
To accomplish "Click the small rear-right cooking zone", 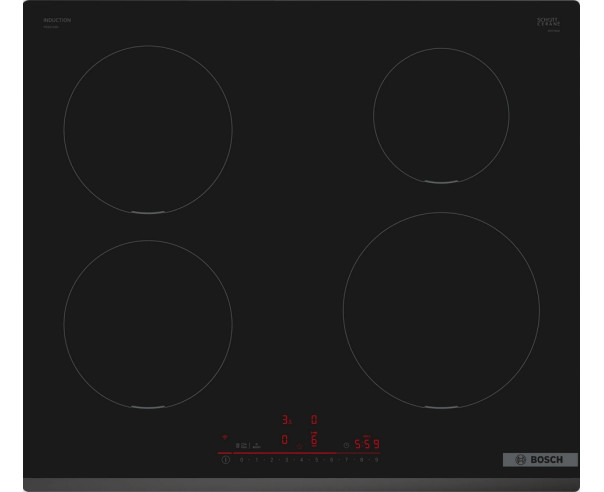I will pyautogui.click(x=441, y=116).
